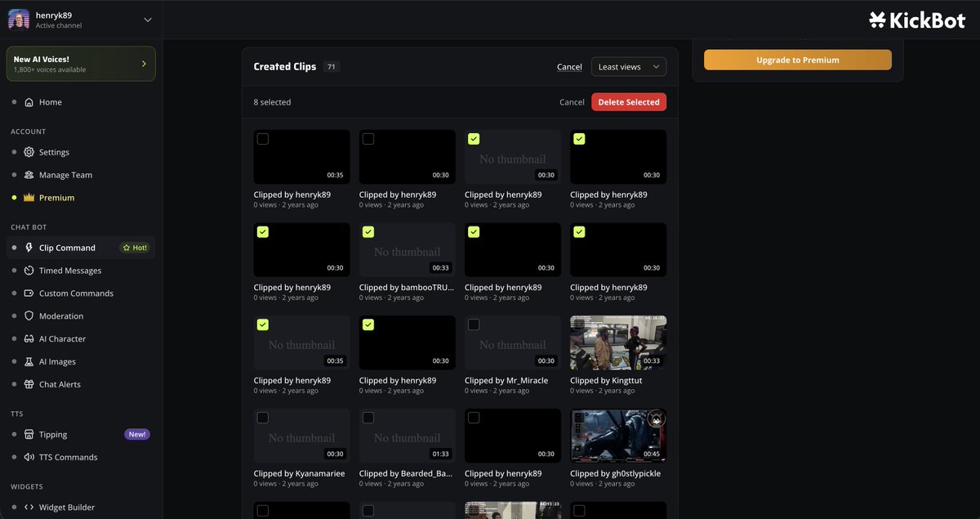Click the Upgrade to Premium button

coord(798,60)
